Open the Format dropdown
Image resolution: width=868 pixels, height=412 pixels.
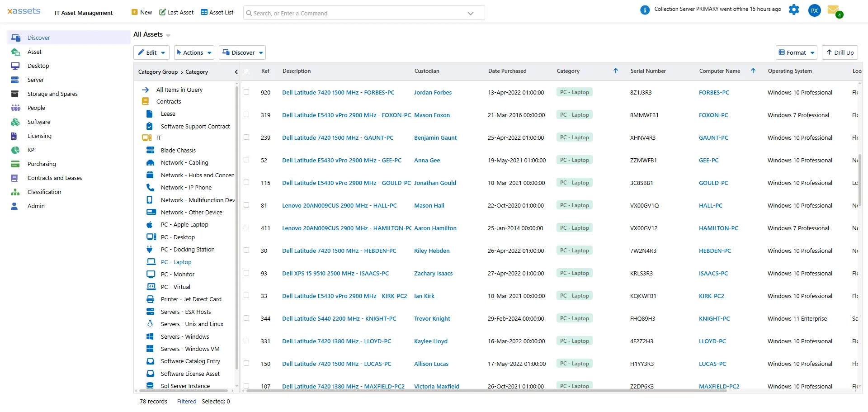[x=797, y=52]
